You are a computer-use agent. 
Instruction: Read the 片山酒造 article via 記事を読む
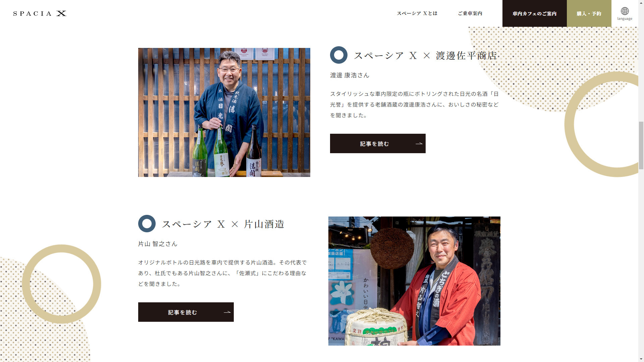[186, 312]
